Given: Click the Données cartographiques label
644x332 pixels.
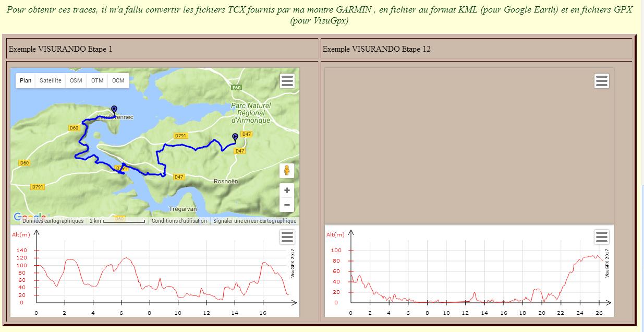Looking at the screenshot, I should tap(53, 221).
